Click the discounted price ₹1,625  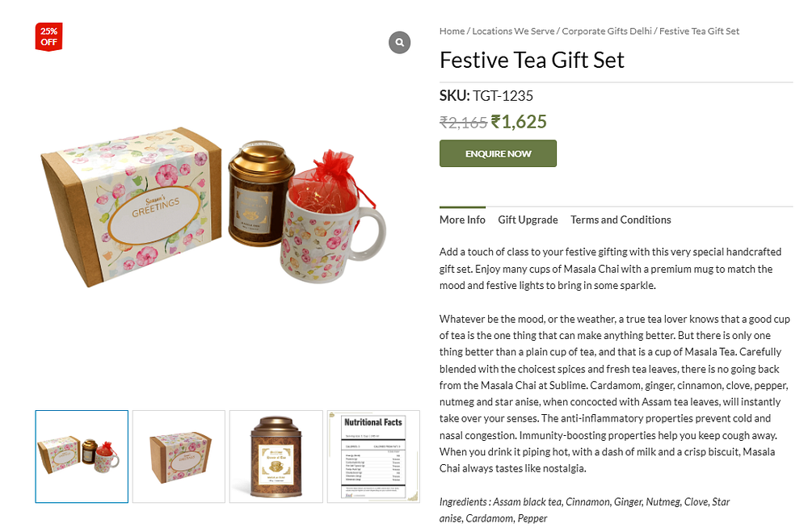pyautogui.click(x=519, y=122)
